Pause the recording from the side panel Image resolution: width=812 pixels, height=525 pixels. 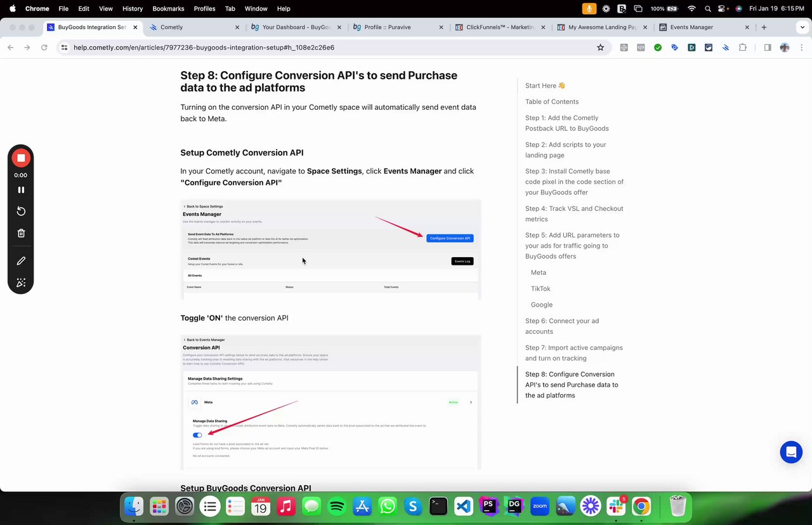click(21, 190)
